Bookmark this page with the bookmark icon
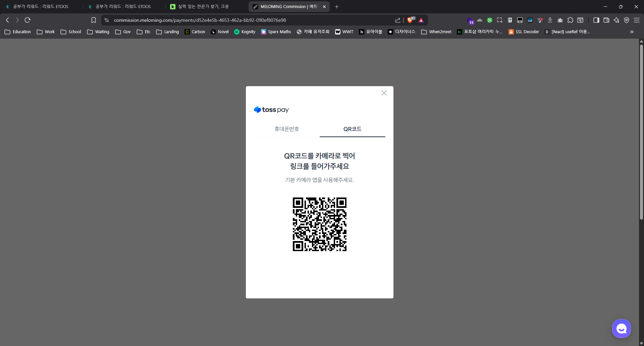This screenshot has height=346, width=644. point(94,20)
